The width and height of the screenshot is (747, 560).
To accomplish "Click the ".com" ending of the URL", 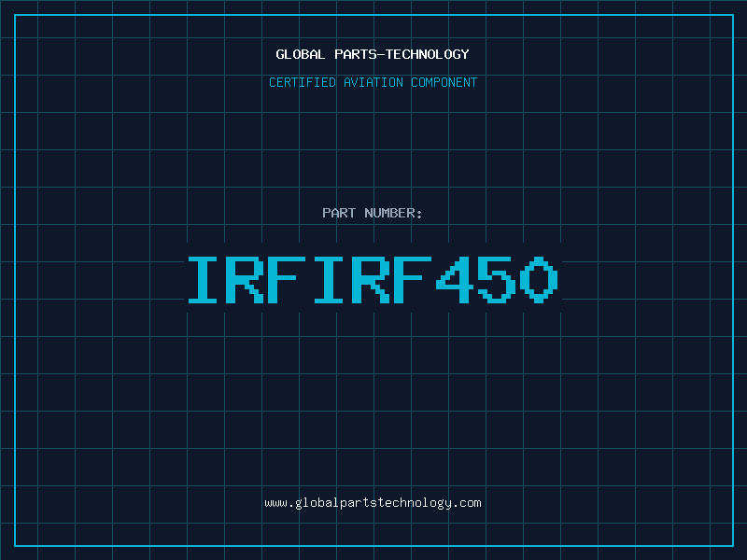I will click(468, 503).
